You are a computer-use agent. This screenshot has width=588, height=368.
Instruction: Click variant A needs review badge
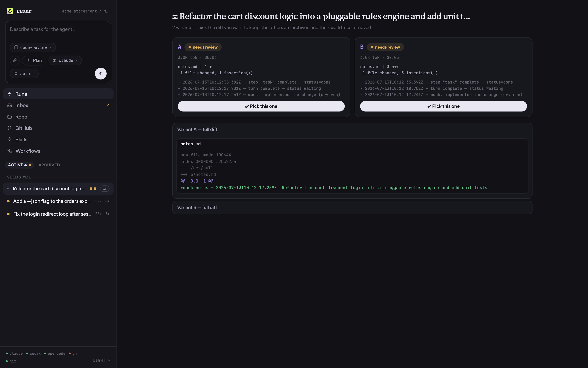coord(203,47)
